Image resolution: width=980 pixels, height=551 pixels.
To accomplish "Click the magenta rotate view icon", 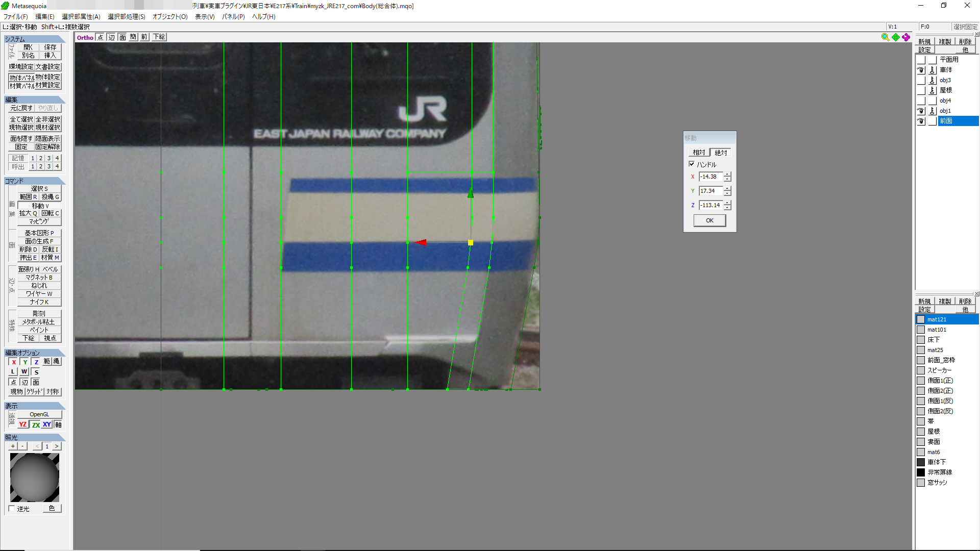I will (906, 37).
